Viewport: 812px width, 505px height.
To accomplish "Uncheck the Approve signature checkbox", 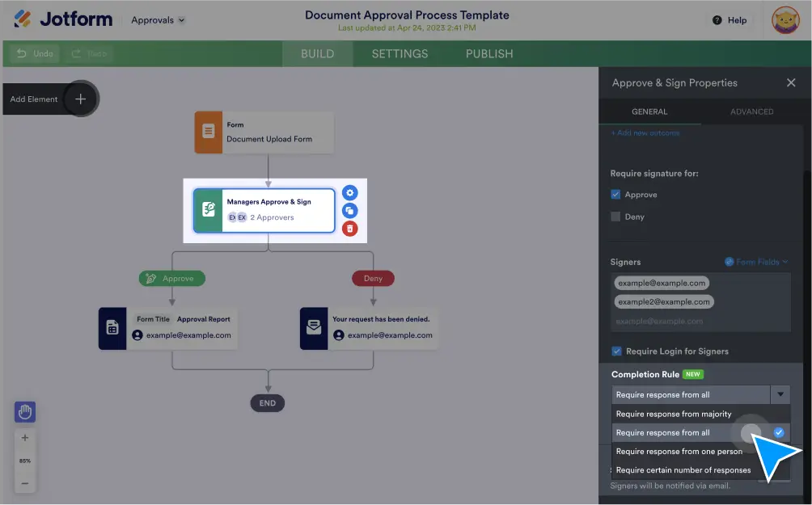I will click(x=616, y=195).
